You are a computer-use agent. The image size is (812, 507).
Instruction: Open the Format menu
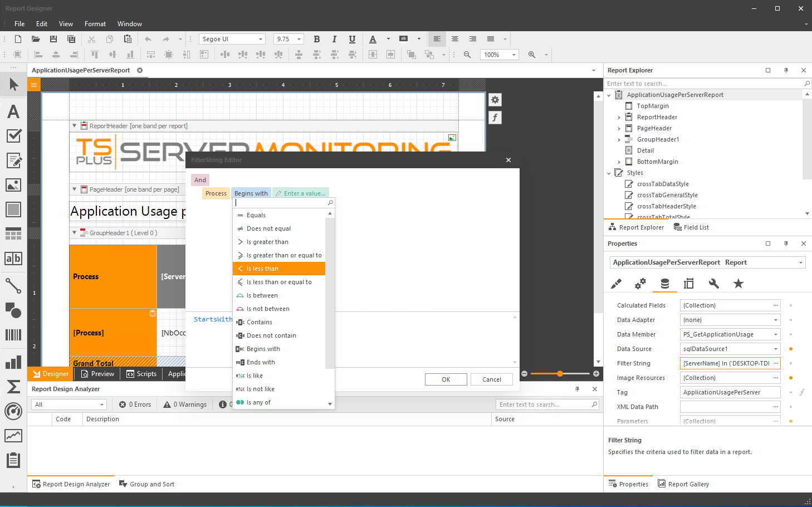point(95,23)
